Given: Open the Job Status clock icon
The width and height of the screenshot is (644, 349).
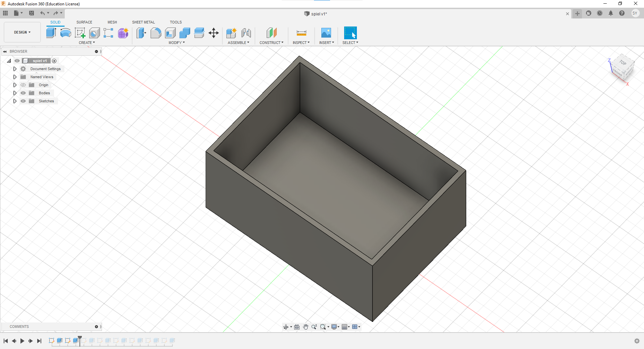Looking at the screenshot, I should tap(600, 13).
